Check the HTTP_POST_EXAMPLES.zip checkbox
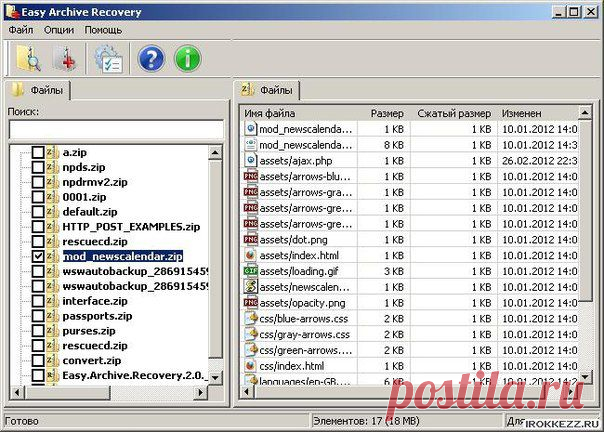 (x=38, y=227)
